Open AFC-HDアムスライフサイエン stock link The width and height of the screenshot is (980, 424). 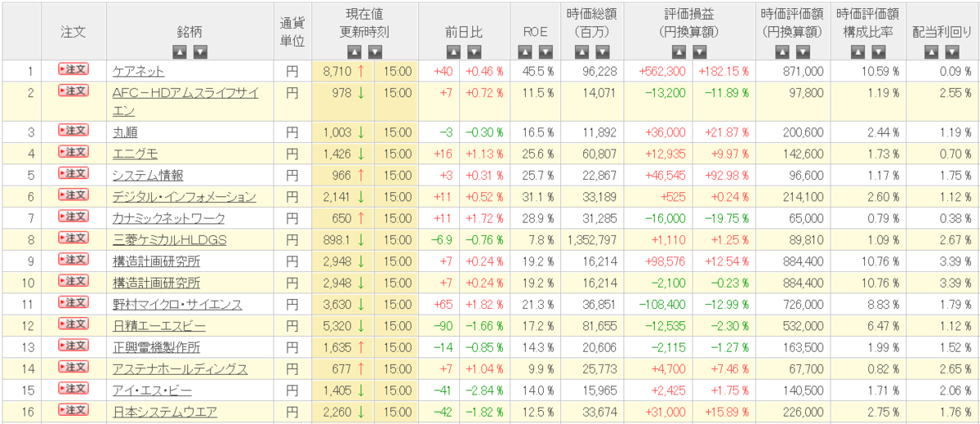point(185,101)
